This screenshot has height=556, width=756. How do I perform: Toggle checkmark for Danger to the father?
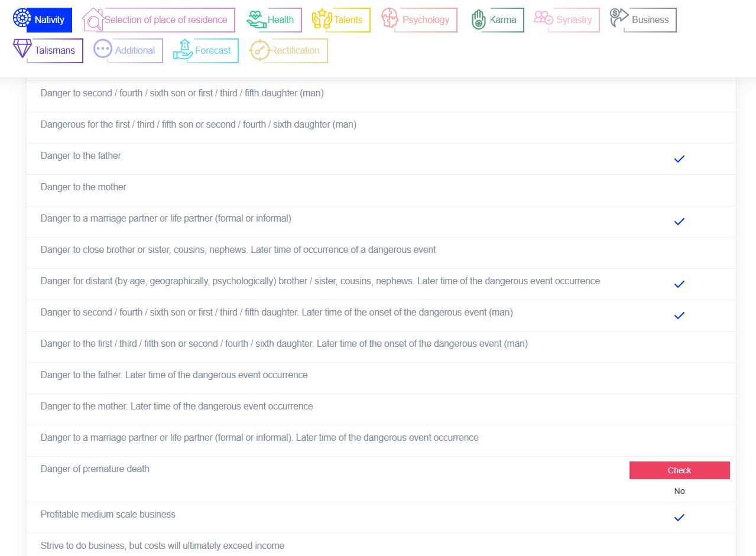[679, 159]
